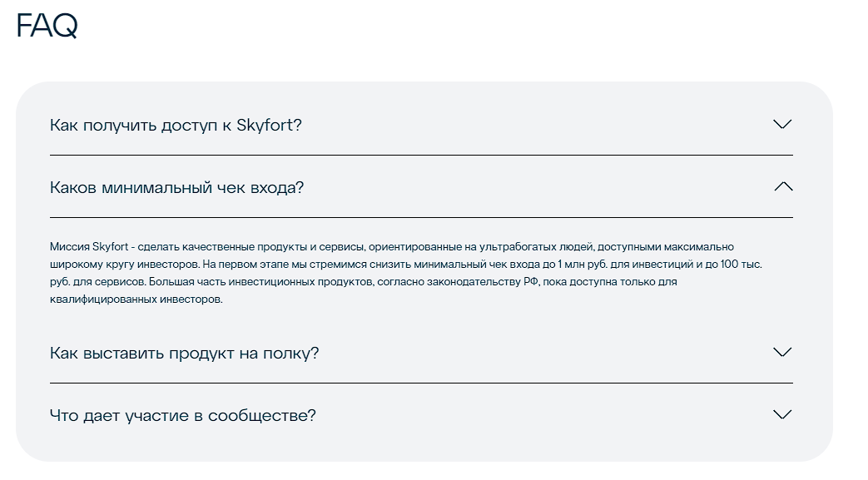Viewport: 868px width, 480px height.
Task: Click 'квалифицированных инвесторов' in the answer
Action: click(134, 299)
